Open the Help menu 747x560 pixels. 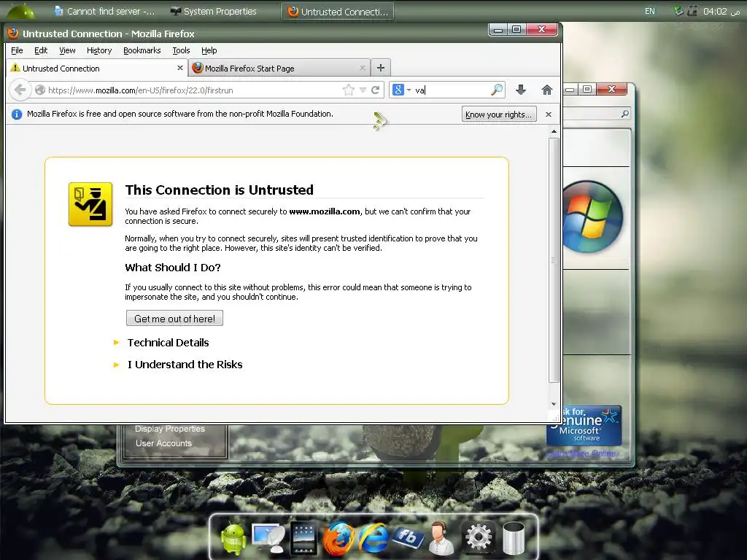point(209,50)
